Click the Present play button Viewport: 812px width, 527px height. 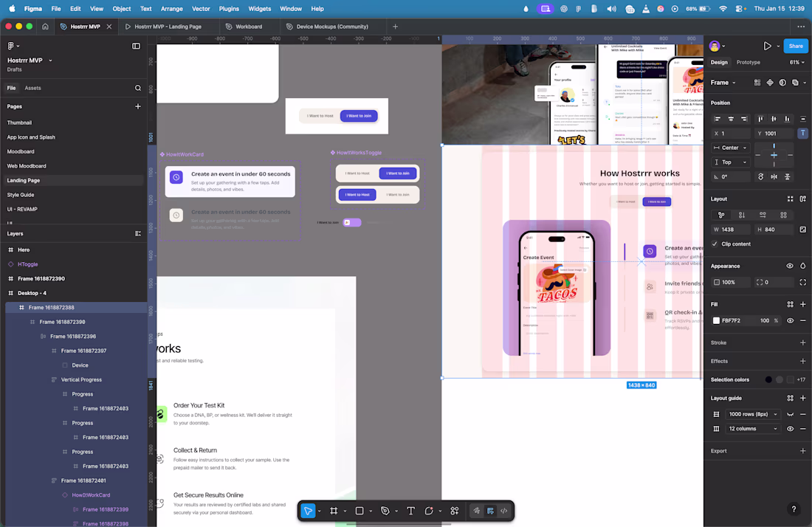point(767,46)
